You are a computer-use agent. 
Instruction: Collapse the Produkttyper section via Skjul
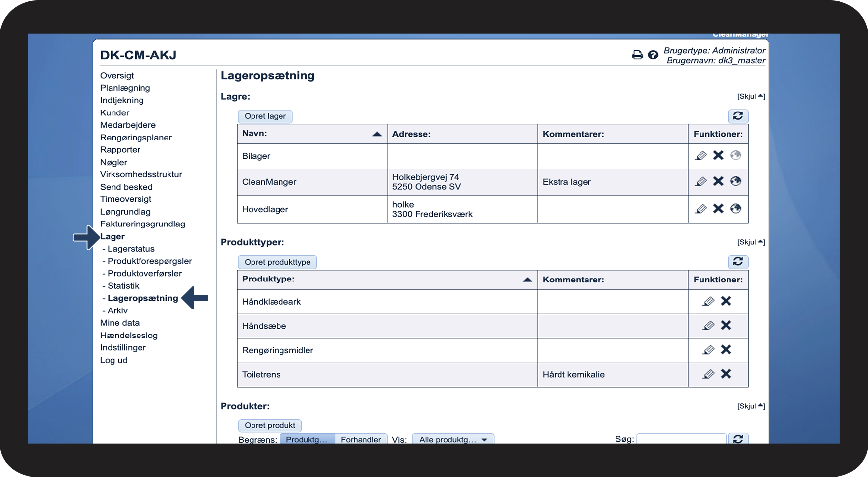point(751,242)
